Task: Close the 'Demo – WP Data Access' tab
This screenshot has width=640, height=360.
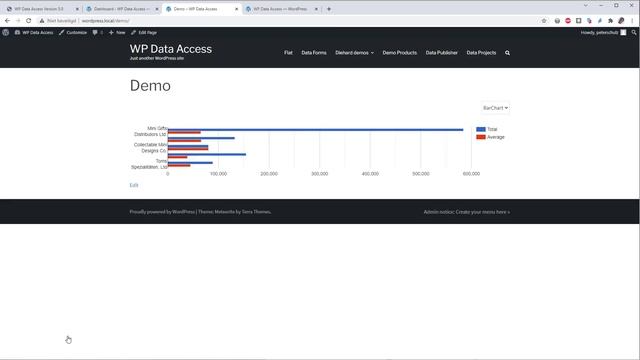Action: click(x=236, y=9)
